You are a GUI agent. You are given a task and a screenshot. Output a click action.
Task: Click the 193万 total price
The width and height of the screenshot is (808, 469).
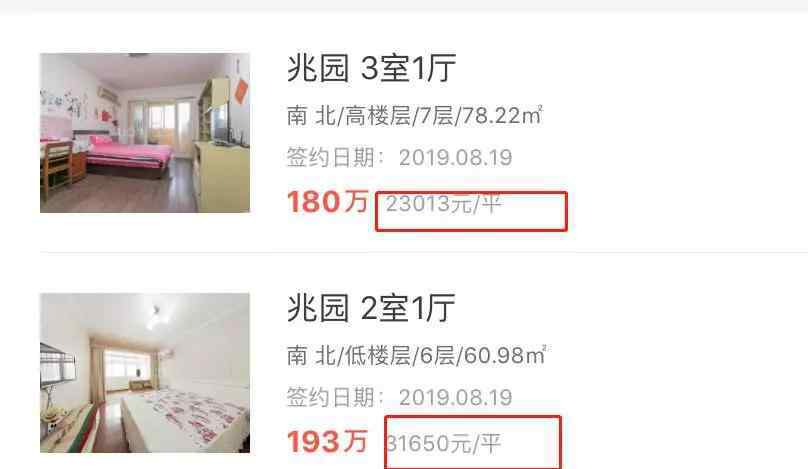point(327,442)
